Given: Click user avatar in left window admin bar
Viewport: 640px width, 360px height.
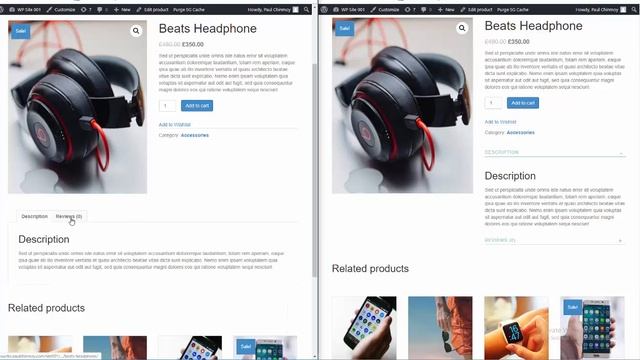Looking at the screenshot, I should (x=296, y=9).
